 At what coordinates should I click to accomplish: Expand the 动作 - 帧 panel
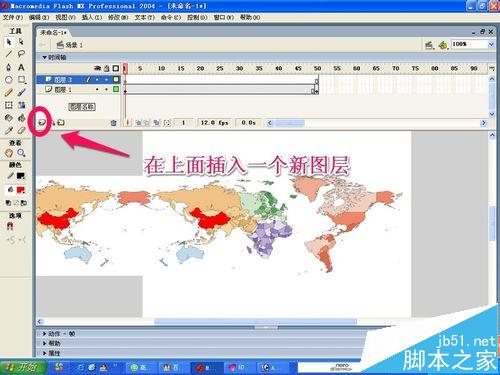44,334
